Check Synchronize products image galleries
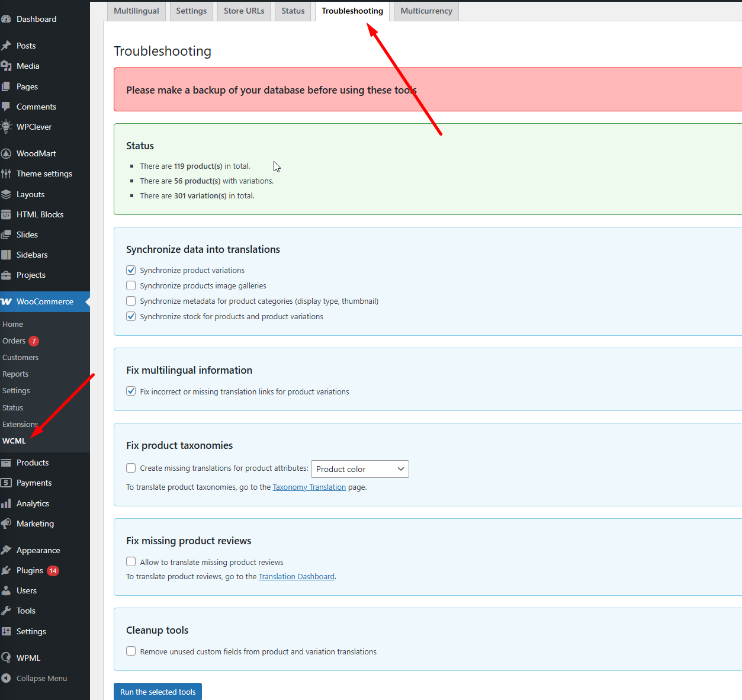This screenshot has width=742, height=700. point(131,285)
